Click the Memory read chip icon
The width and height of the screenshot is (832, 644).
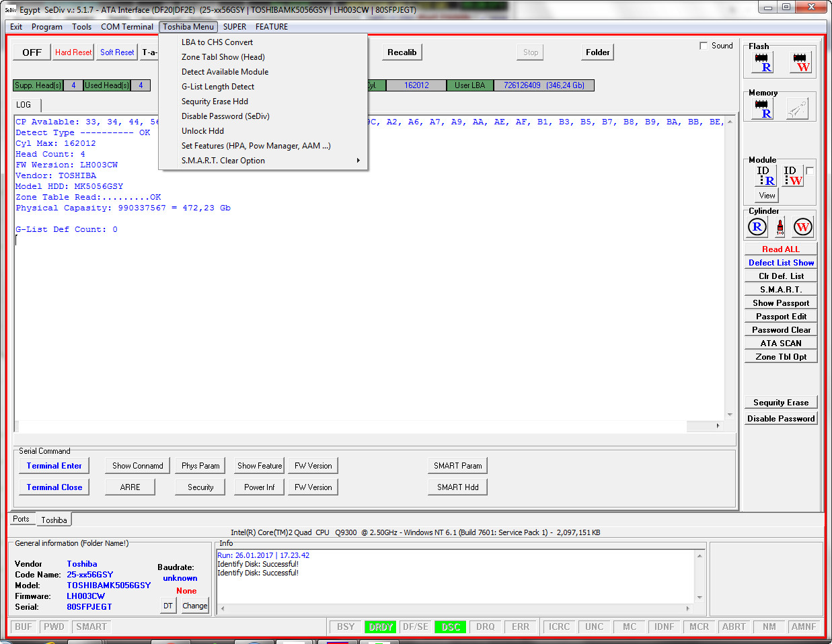[763, 109]
